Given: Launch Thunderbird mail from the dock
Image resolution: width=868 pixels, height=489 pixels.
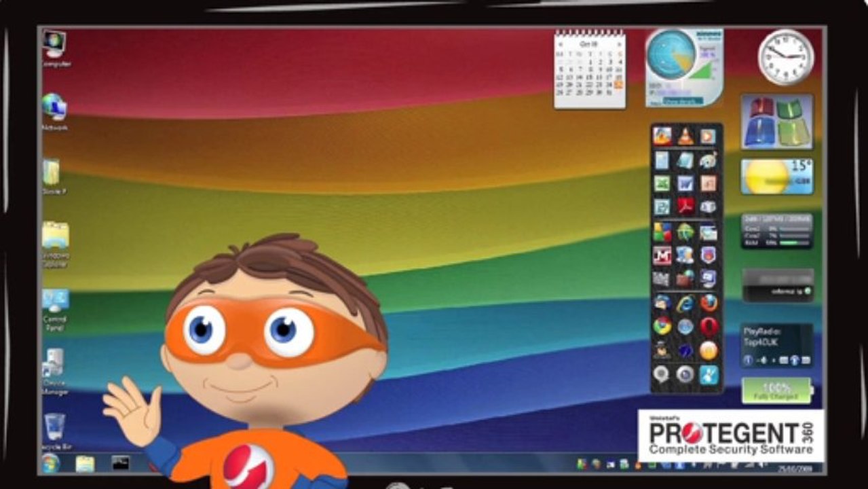Looking at the screenshot, I should coord(662,303).
